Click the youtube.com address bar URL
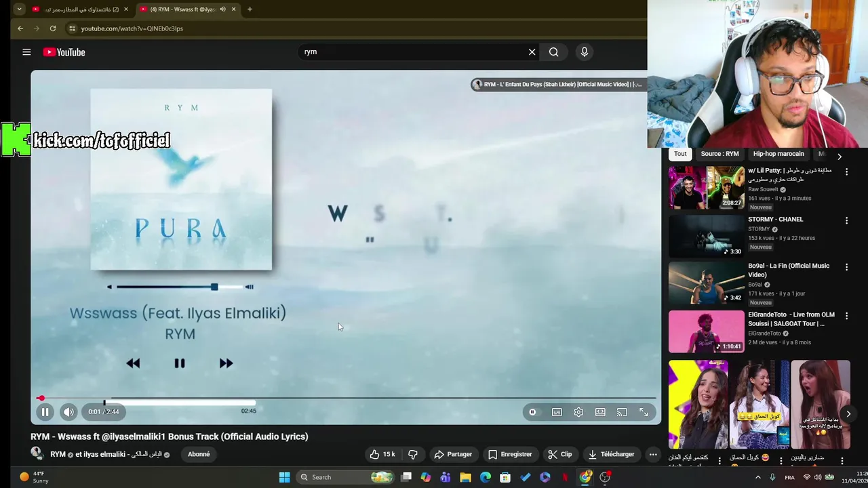Image resolution: width=868 pixels, height=488 pixels. 132,28
